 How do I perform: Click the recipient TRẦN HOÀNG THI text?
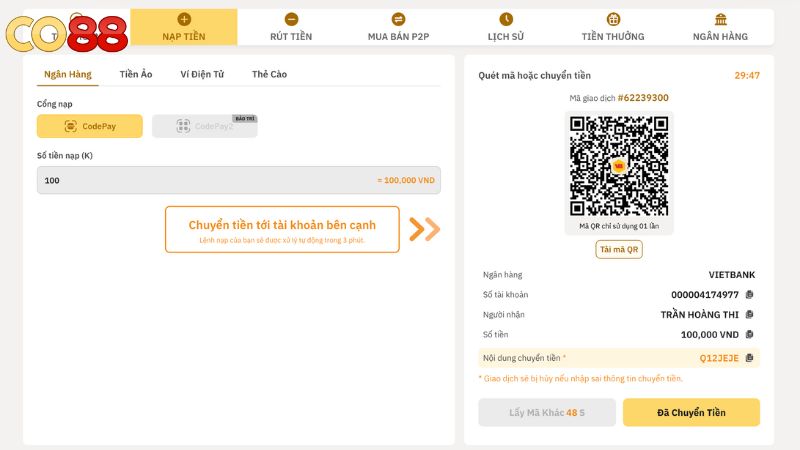click(x=699, y=315)
